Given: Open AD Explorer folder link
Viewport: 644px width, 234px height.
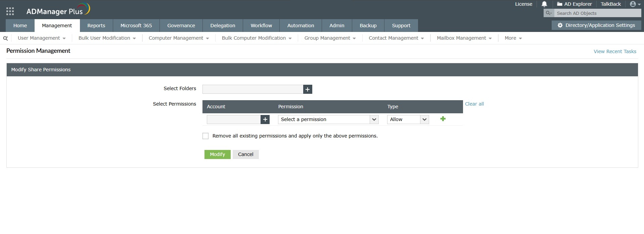Looking at the screenshot, I should (574, 4).
